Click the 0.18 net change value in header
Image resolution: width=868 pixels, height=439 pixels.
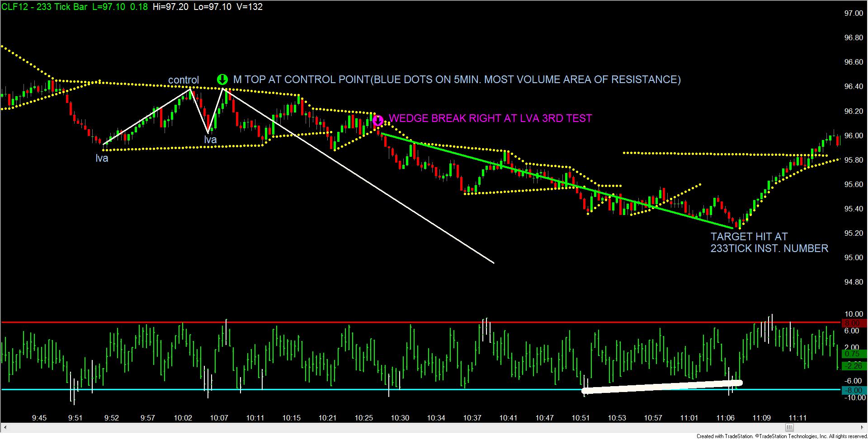(139, 7)
